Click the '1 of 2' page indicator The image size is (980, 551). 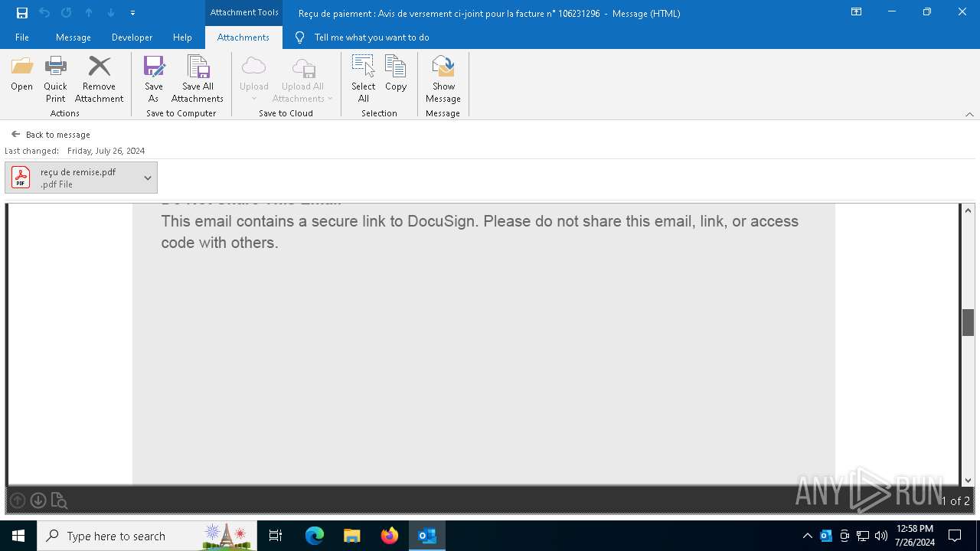(955, 501)
